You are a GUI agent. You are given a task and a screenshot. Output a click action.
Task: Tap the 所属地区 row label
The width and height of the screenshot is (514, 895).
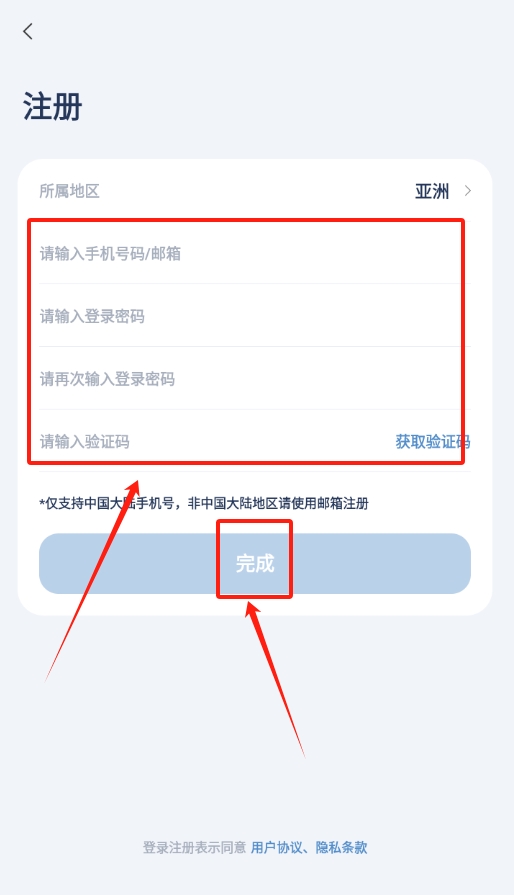70,191
